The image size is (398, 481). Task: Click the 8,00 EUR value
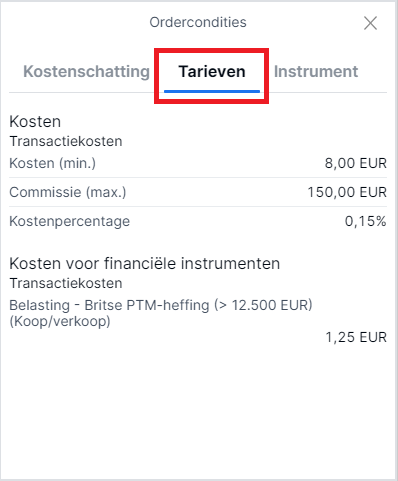pos(356,163)
